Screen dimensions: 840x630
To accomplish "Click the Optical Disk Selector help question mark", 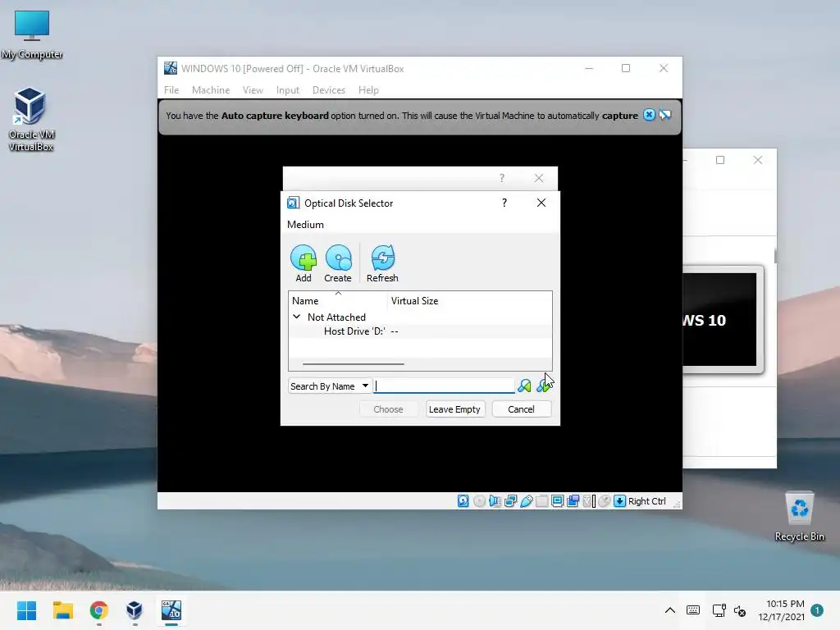I will [x=504, y=203].
